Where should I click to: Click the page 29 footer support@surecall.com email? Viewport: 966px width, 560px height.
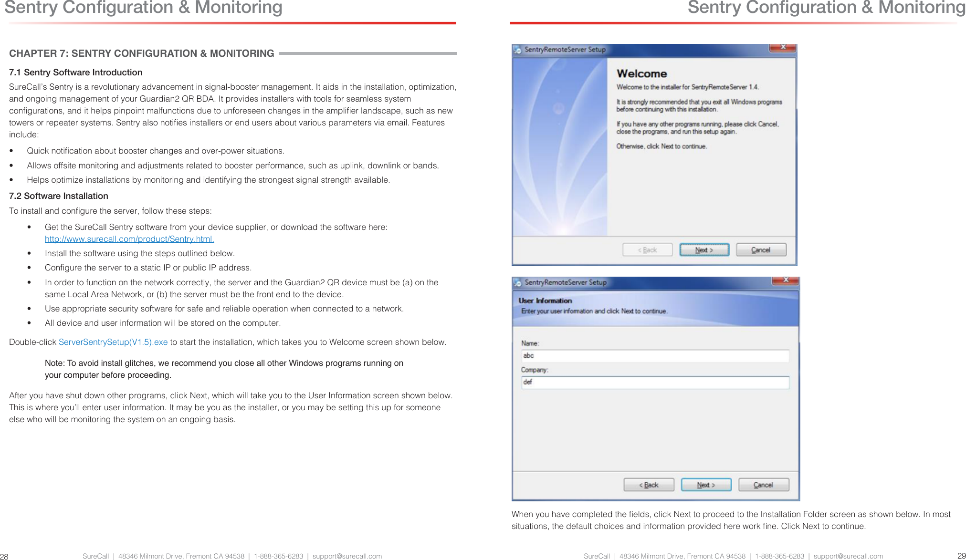(848, 556)
